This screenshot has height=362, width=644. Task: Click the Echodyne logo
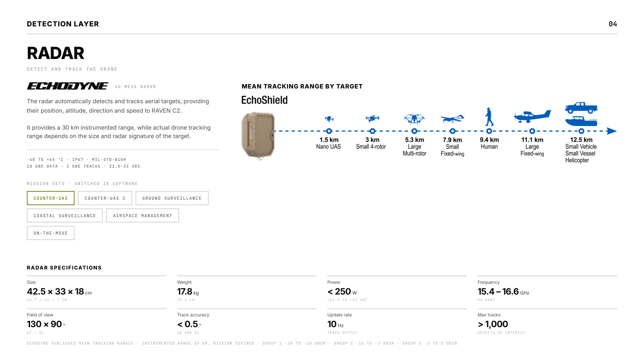pyautogui.click(x=68, y=86)
